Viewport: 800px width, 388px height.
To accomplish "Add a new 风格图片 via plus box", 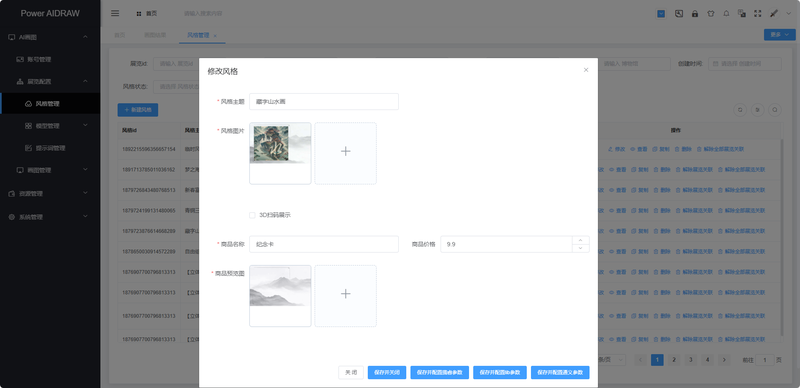I will click(345, 153).
